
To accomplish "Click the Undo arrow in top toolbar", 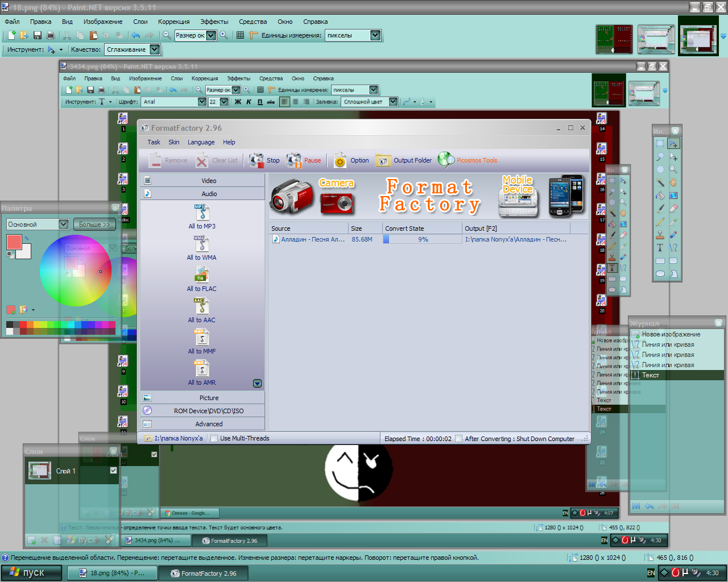I will coord(135,35).
